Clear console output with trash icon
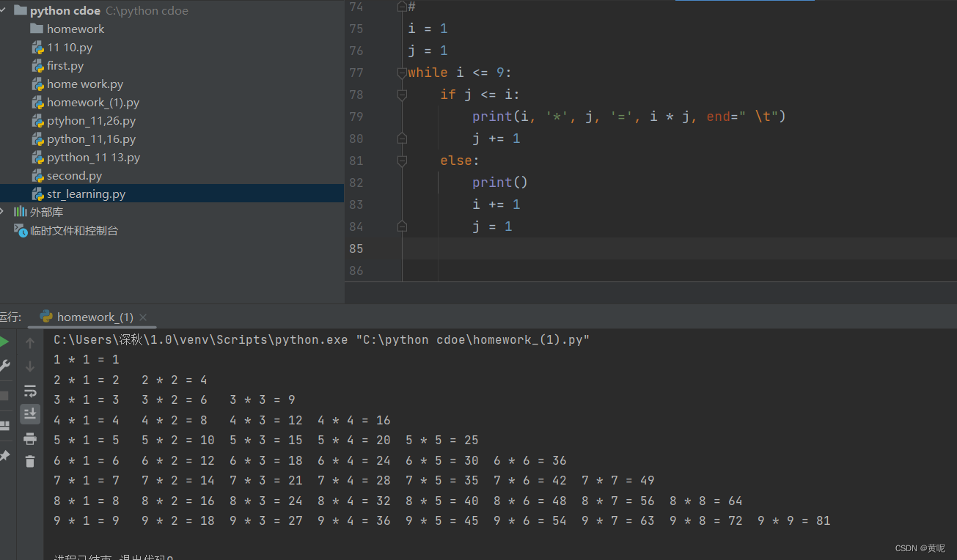Viewport: 957px width, 560px height. tap(30, 461)
